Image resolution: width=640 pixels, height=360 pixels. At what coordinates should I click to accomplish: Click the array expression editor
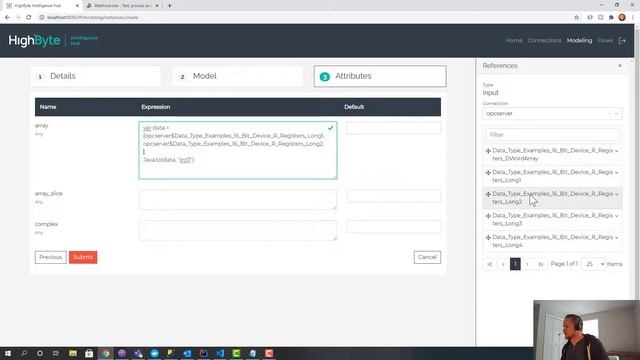238,150
